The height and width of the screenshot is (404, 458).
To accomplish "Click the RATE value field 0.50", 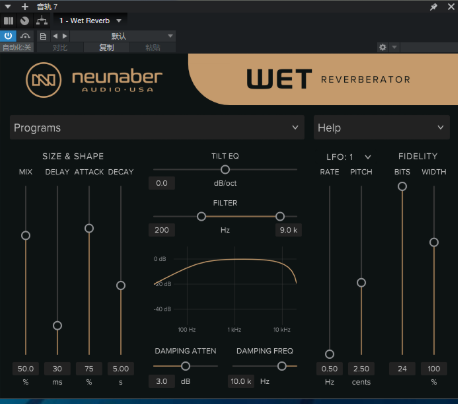I will point(329,369).
